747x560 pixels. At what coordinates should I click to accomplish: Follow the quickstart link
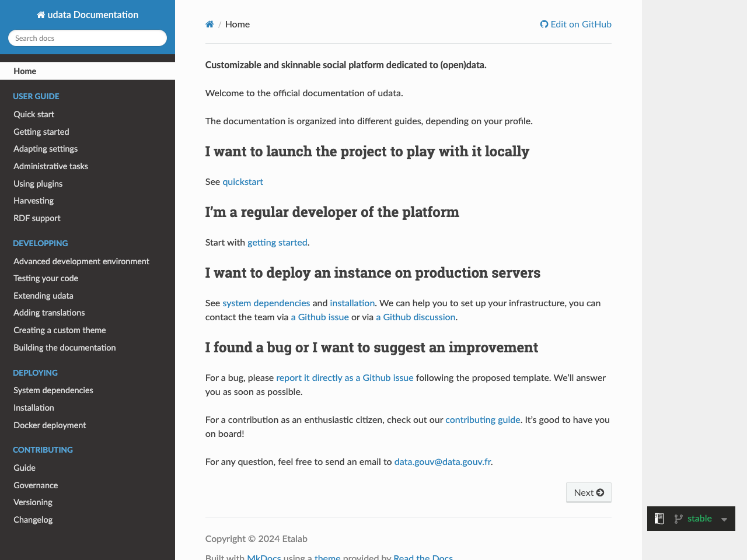click(x=243, y=181)
